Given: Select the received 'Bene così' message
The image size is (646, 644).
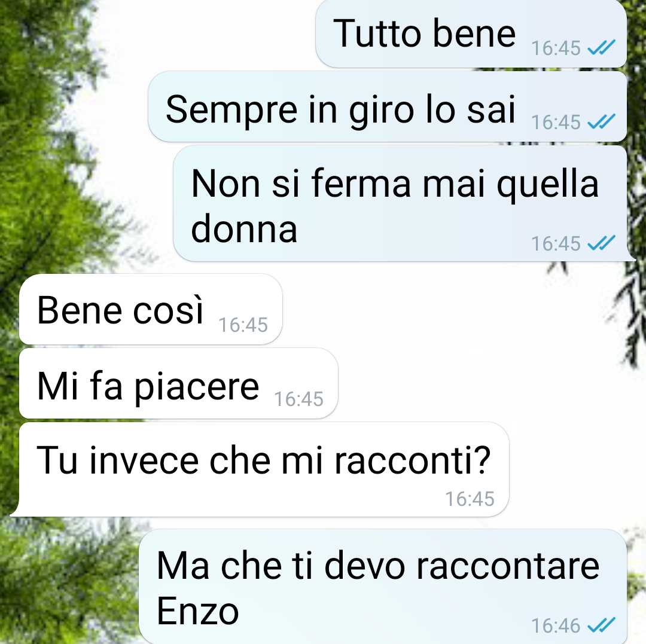Looking at the screenshot, I should point(151,309).
